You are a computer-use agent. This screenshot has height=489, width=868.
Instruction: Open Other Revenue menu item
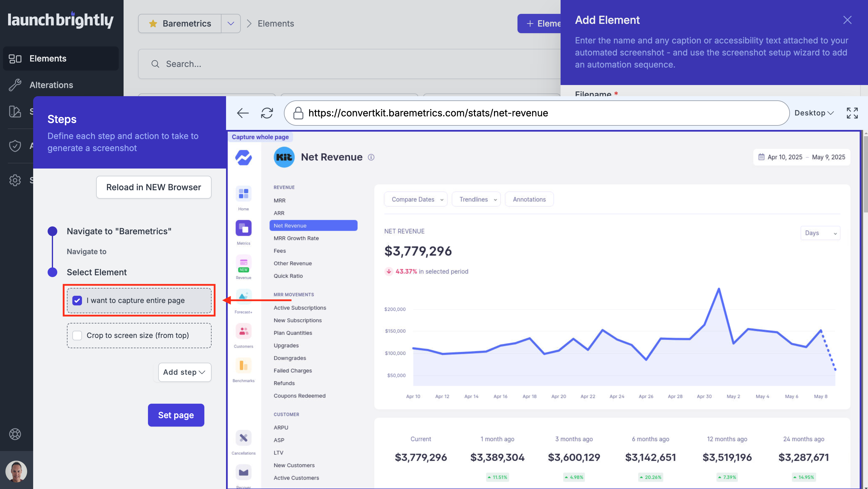(x=292, y=263)
